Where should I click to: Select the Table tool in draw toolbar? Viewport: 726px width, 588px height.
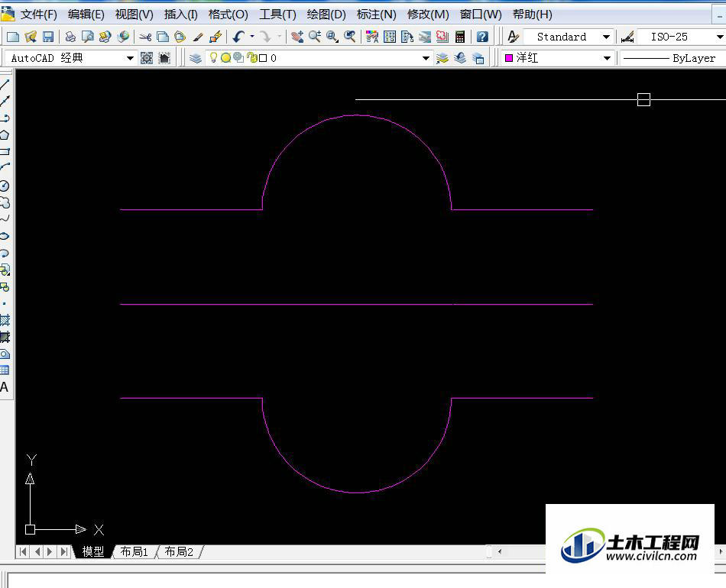pyautogui.click(x=5, y=370)
